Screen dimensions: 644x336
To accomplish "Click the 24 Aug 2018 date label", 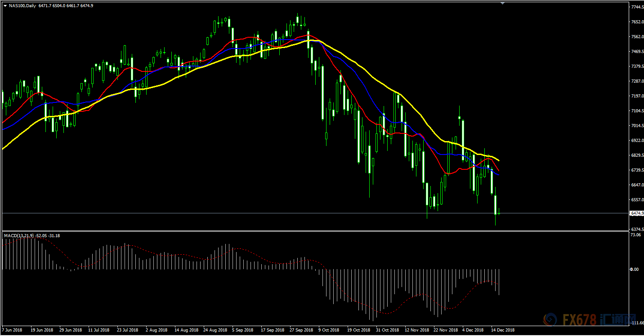I will coord(215,330).
